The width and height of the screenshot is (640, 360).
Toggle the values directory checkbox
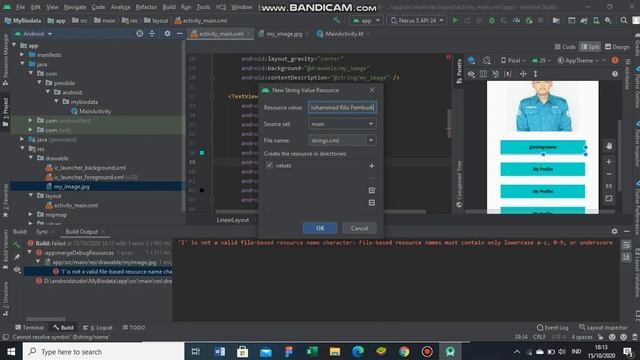tap(269, 165)
